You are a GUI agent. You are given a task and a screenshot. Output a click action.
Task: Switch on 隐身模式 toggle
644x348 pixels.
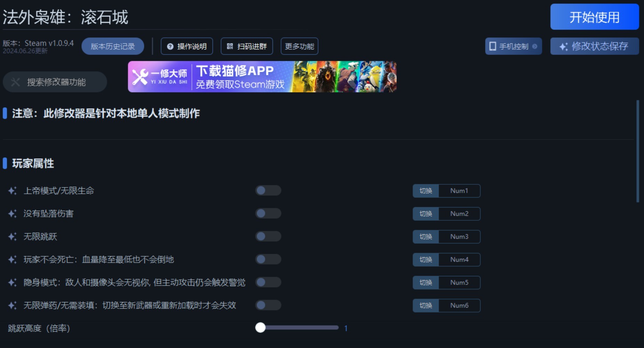click(x=268, y=282)
